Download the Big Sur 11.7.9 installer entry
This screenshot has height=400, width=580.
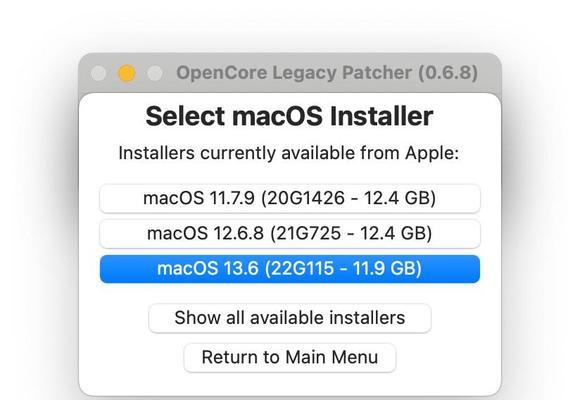pos(290,198)
